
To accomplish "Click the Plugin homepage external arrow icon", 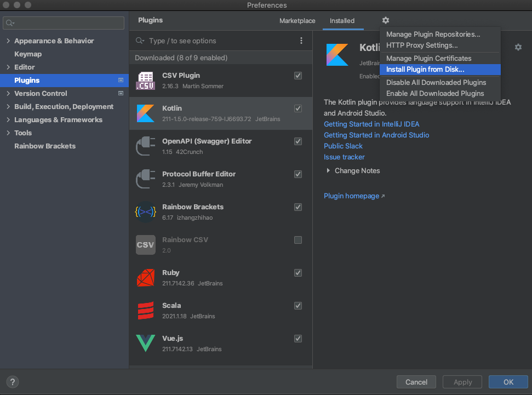I will pyautogui.click(x=383, y=196).
